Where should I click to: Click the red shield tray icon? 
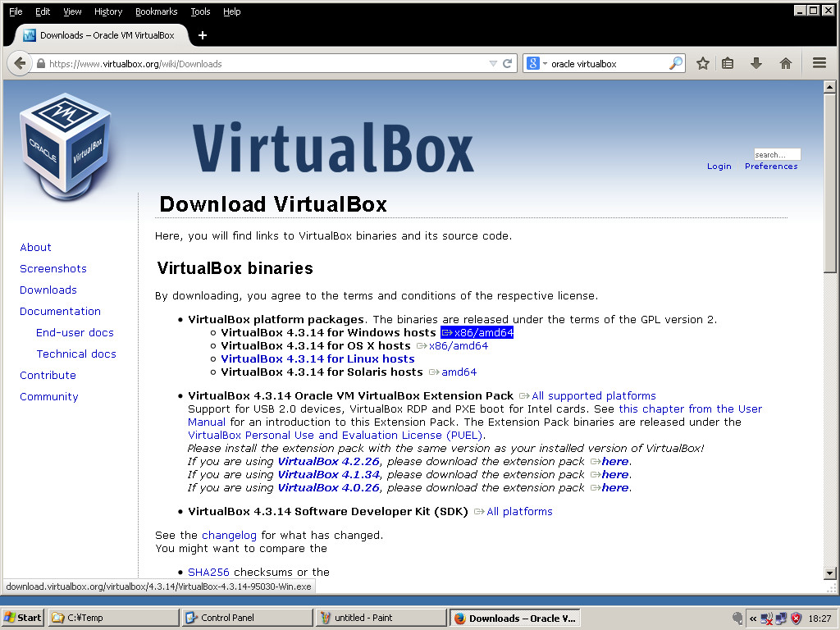[796, 619]
